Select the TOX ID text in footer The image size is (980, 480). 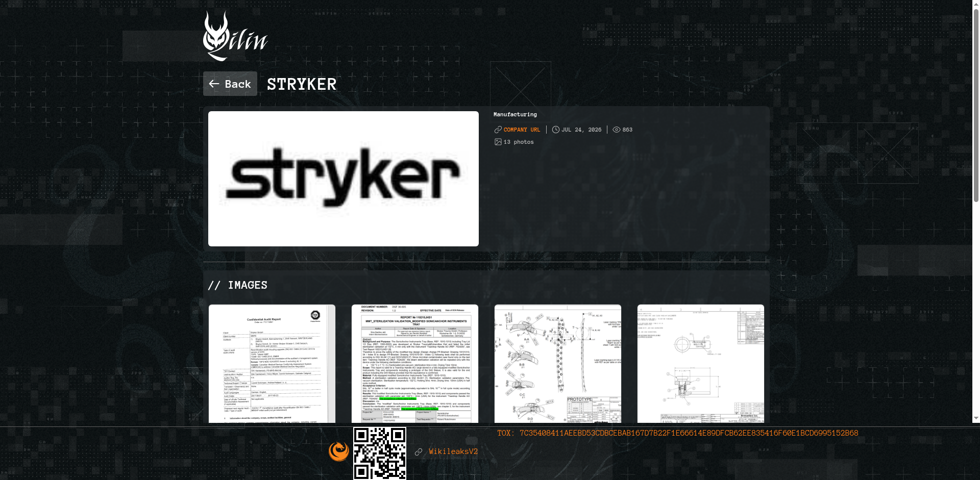[678, 433]
